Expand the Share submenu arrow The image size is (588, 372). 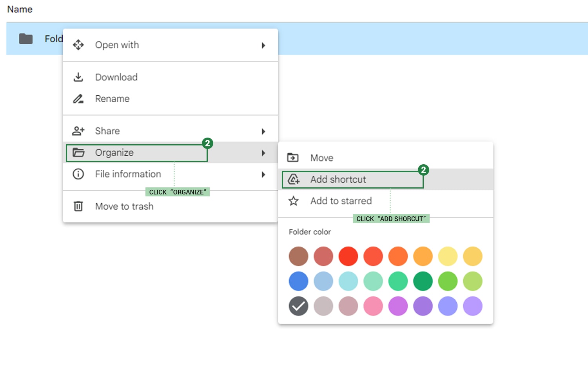(263, 131)
